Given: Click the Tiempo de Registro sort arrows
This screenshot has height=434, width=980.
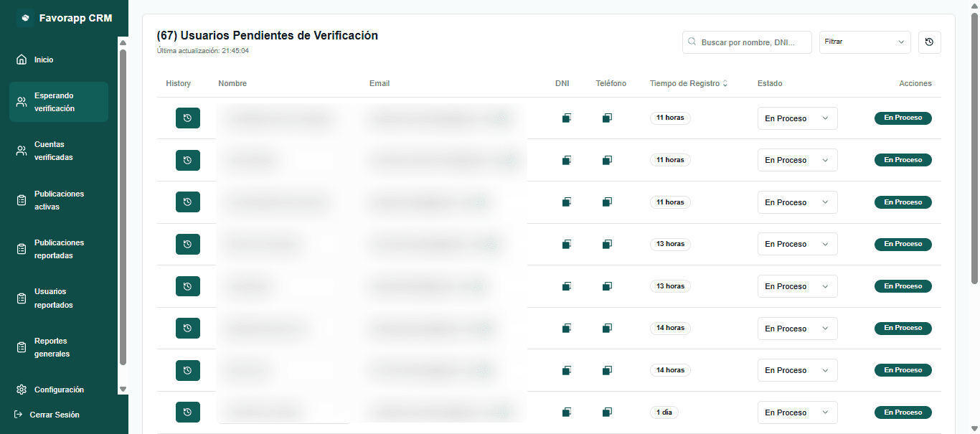Looking at the screenshot, I should tap(725, 83).
